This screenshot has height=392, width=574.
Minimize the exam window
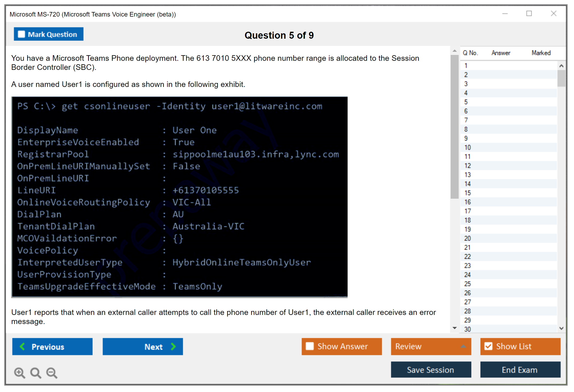coord(505,14)
